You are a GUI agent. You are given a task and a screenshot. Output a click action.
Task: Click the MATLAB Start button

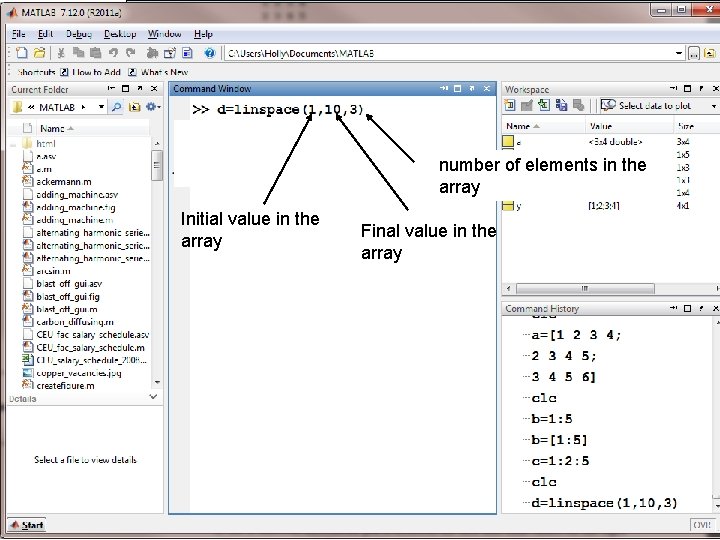[x=27, y=525]
